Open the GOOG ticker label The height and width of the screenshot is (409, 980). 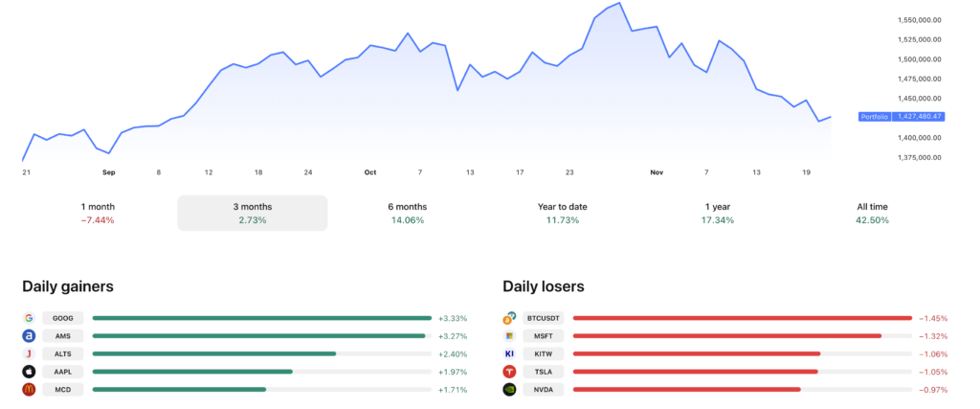[63, 318]
